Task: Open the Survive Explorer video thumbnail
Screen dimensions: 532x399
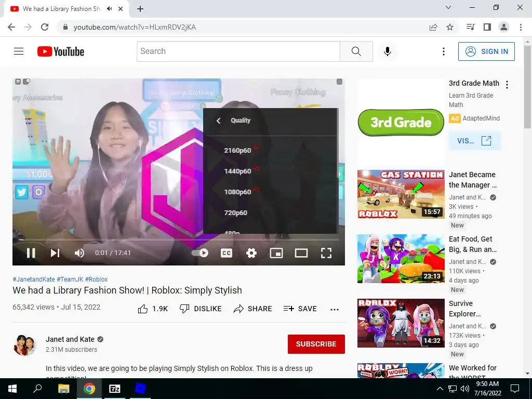Action: point(401,323)
